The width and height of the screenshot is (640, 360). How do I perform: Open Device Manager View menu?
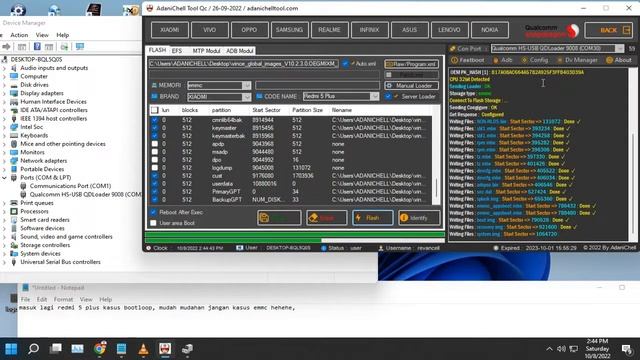pos(42,35)
